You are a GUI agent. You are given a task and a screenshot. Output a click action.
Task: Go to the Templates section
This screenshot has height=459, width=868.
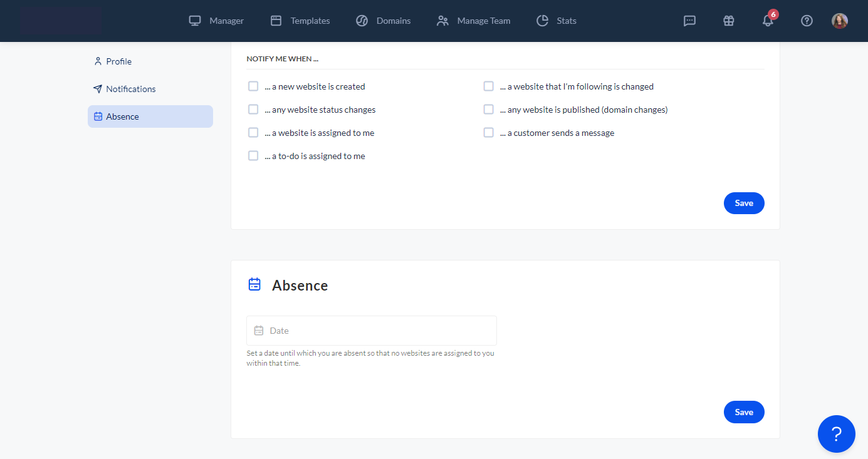point(300,21)
